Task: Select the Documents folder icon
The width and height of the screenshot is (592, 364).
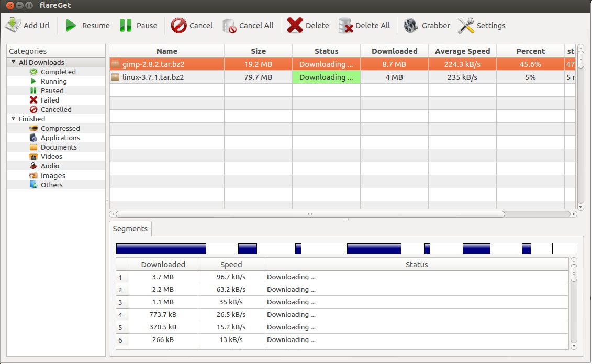Action: click(33, 147)
